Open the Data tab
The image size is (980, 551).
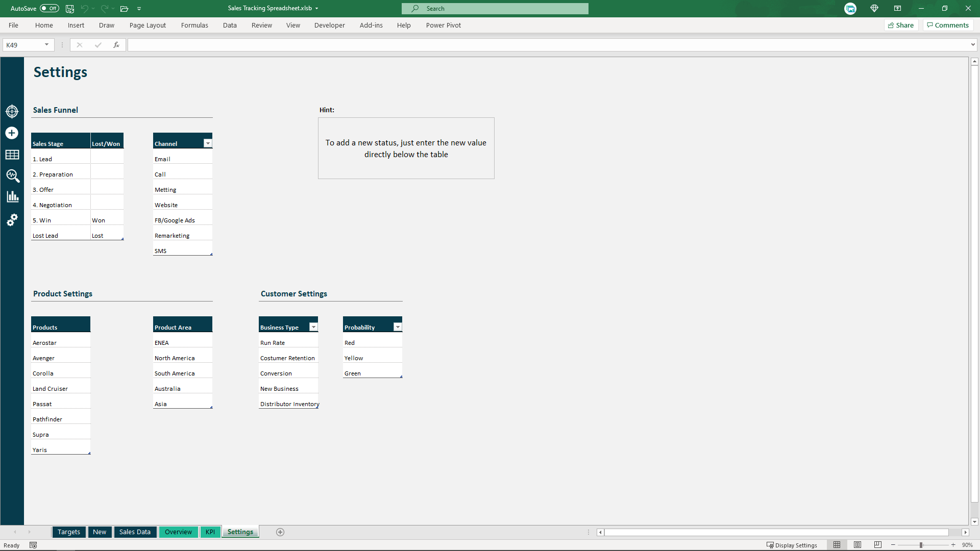click(230, 25)
